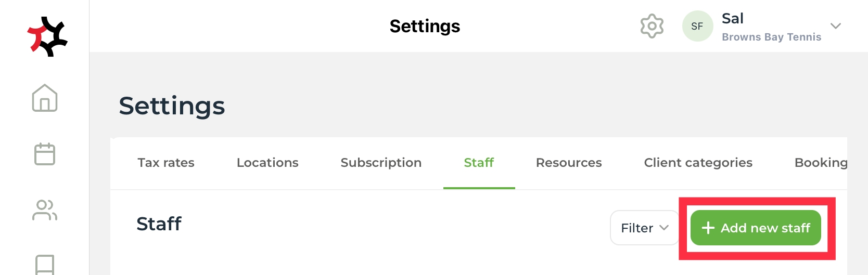Screen dimensions: 868x275
Task: Click the settings gear icon
Action: 652,26
